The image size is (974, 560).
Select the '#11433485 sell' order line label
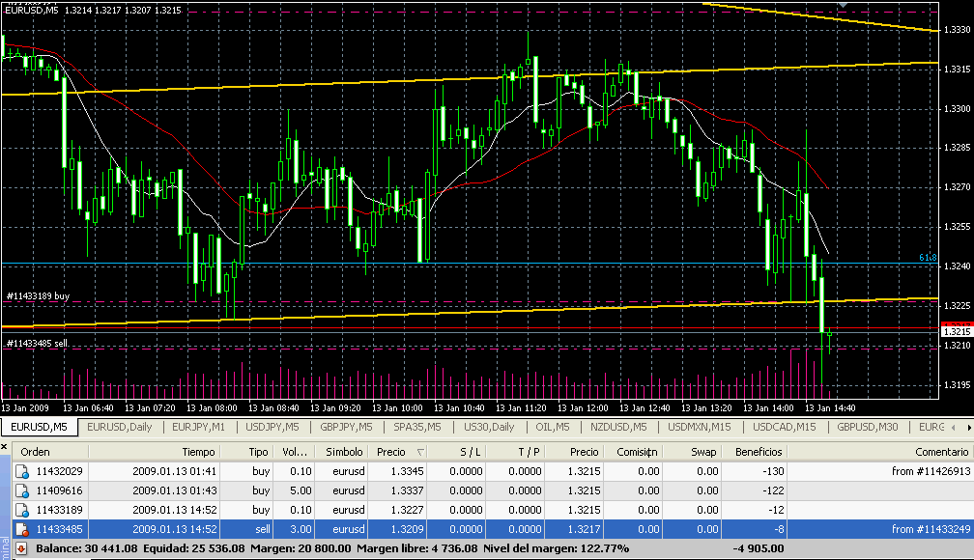pyautogui.click(x=37, y=344)
